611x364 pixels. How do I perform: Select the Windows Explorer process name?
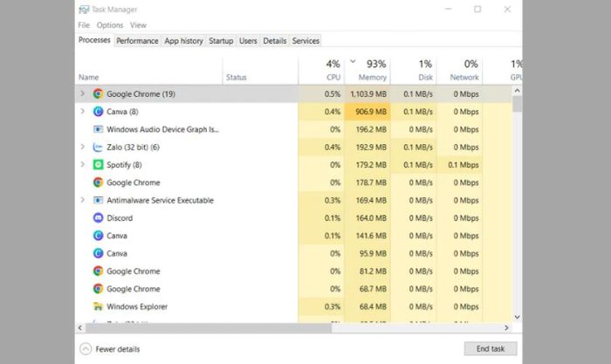click(137, 306)
